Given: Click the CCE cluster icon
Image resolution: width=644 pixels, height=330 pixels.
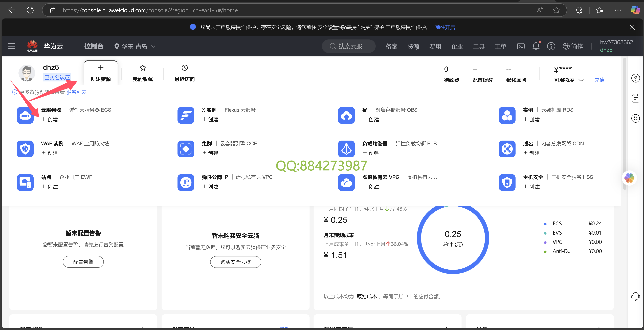Looking at the screenshot, I should 186,149.
